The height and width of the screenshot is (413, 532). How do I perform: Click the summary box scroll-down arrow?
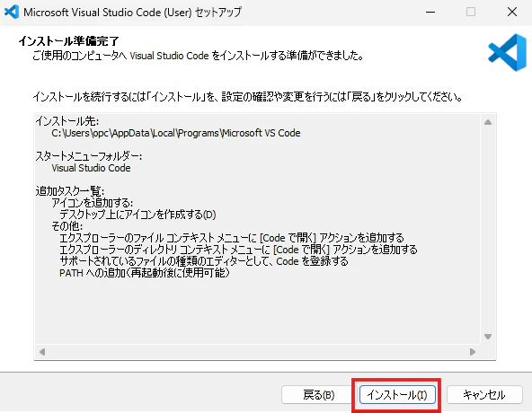488,337
